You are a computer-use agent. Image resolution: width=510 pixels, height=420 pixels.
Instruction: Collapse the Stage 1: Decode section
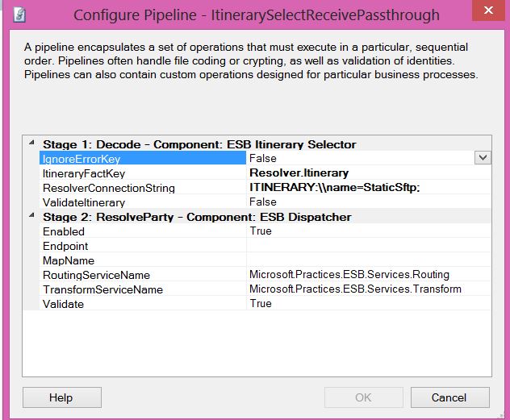31,143
